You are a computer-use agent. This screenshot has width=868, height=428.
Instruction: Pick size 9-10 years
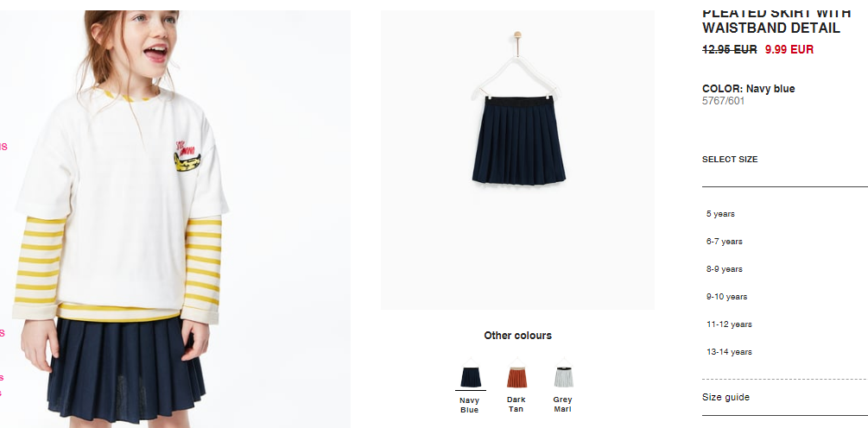coord(726,297)
